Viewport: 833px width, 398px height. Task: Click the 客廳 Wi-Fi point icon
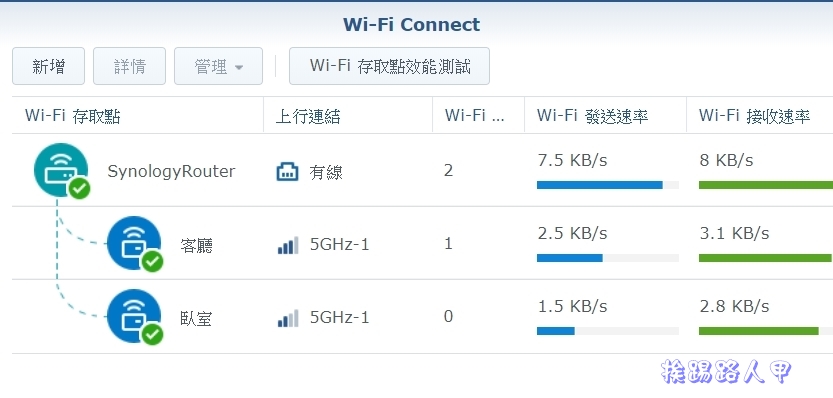(x=134, y=243)
